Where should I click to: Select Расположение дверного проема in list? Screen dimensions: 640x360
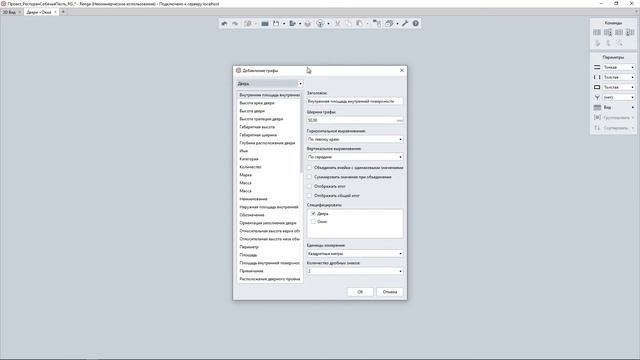[x=269, y=279]
